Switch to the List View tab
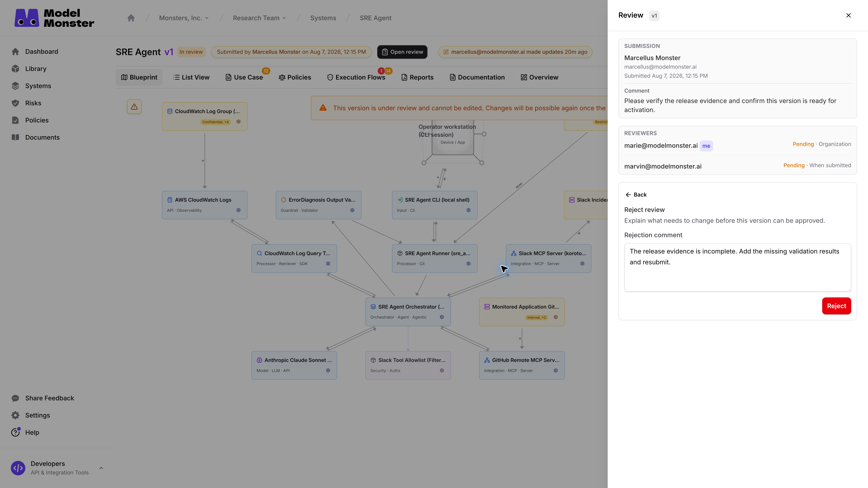 191,77
